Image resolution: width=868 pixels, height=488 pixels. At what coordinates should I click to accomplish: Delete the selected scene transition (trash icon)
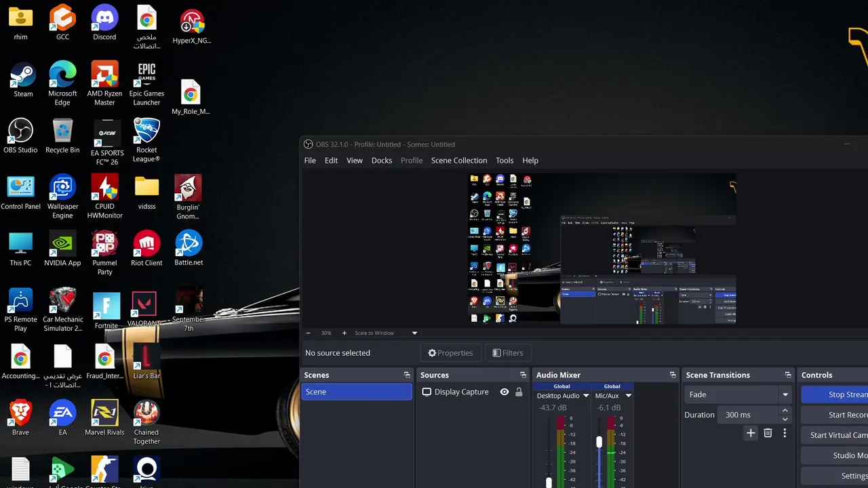[768, 433]
